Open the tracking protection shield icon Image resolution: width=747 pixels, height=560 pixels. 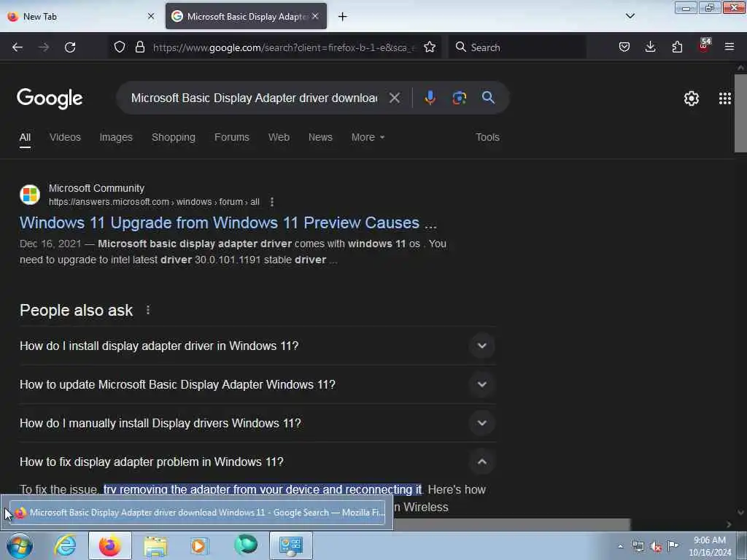pos(120,47)
